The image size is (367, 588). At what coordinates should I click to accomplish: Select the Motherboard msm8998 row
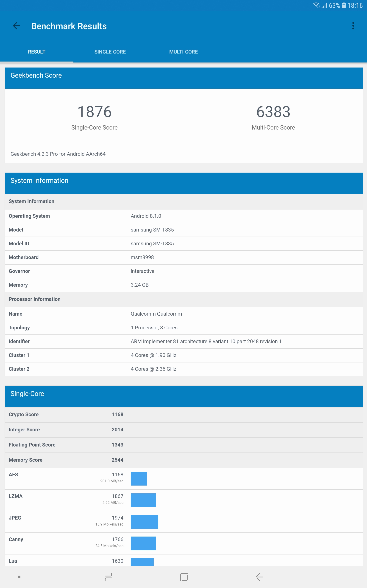click(x=184, y=257)
